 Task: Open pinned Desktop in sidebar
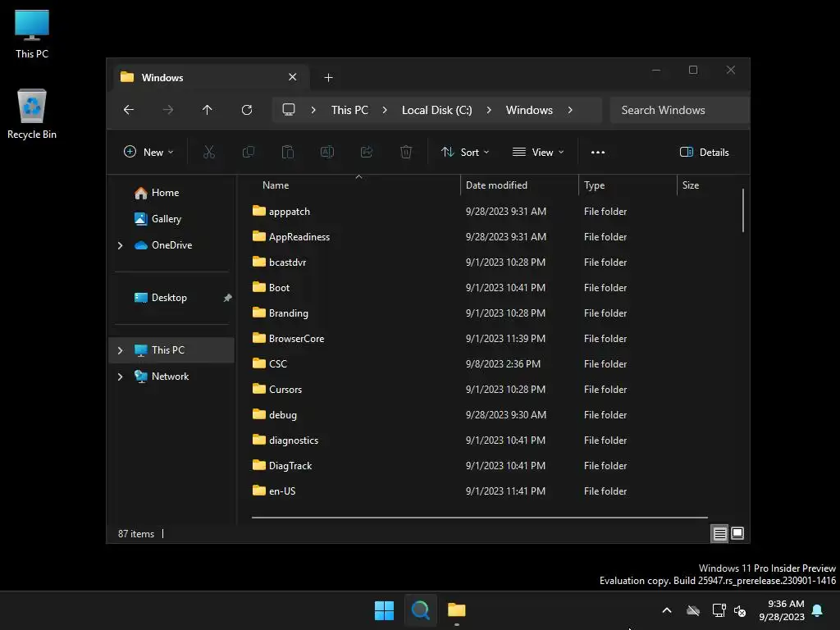point(169,298)
